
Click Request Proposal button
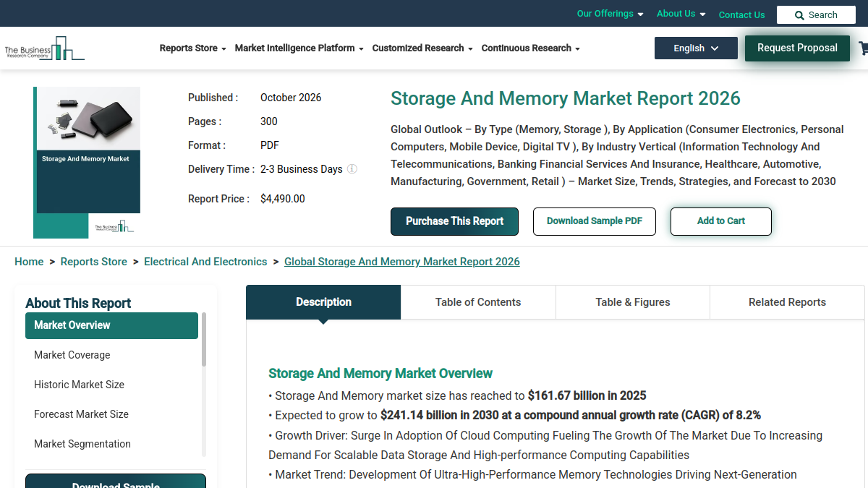pos(797,48)
